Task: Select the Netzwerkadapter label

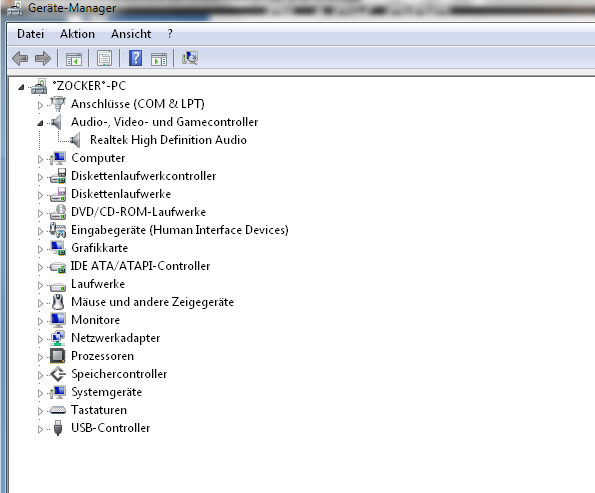Action: 115,338
